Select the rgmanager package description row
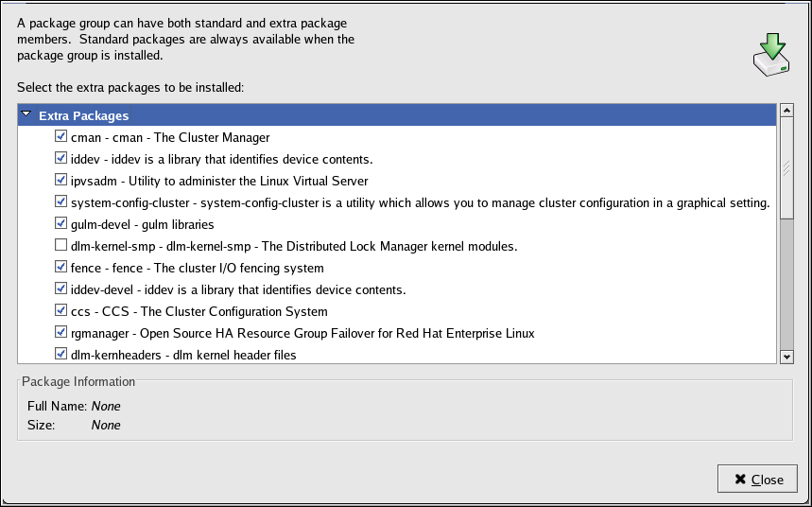Viewport: 812px width, 507px height. click(x=302, y=333)
